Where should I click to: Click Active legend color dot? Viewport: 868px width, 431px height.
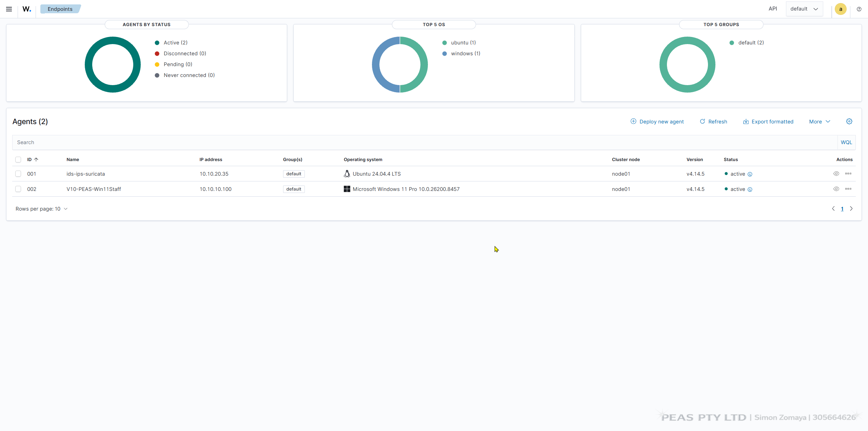tap(157, 43)
